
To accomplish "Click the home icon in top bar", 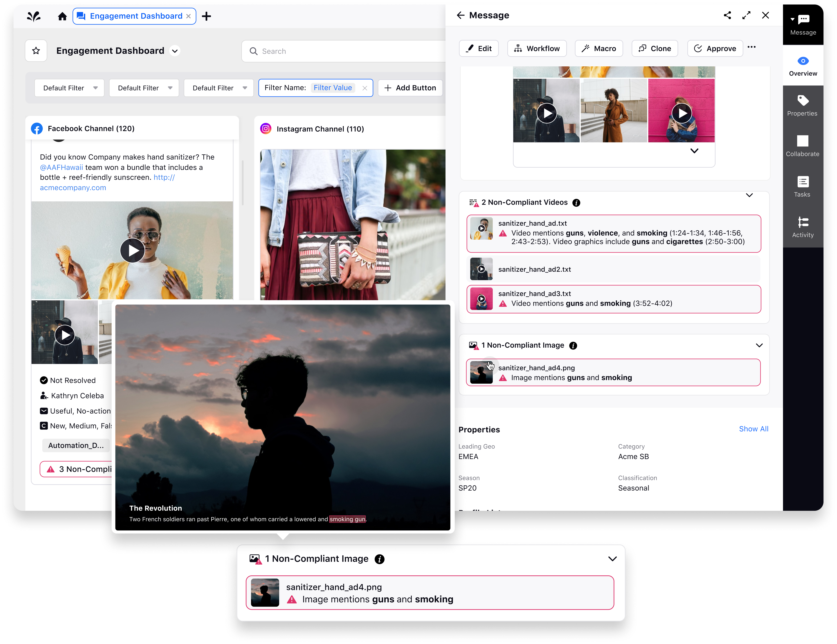I will [62, 16].
